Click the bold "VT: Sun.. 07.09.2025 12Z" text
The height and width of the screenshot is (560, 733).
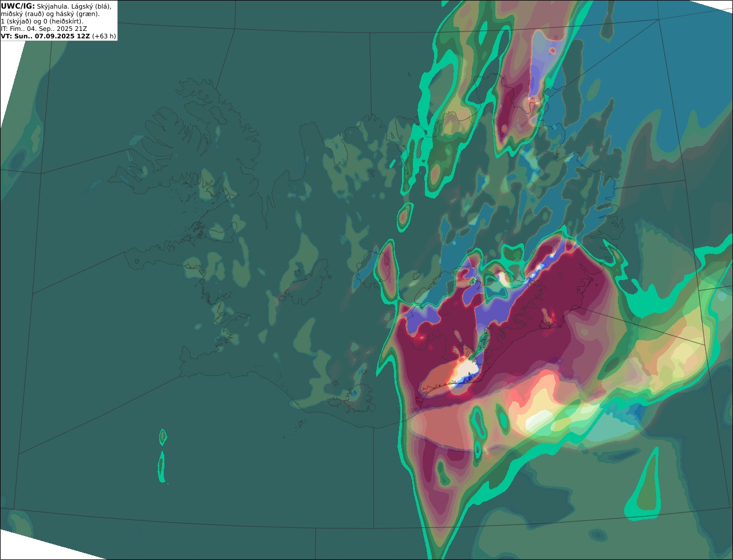coord(45,36)
